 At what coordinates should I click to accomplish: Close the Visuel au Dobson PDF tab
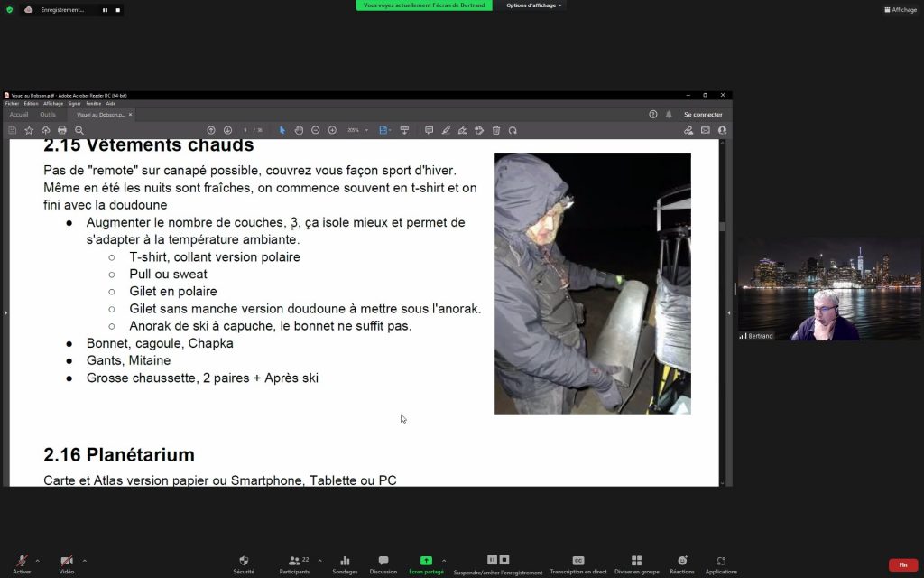click(130, 115)
